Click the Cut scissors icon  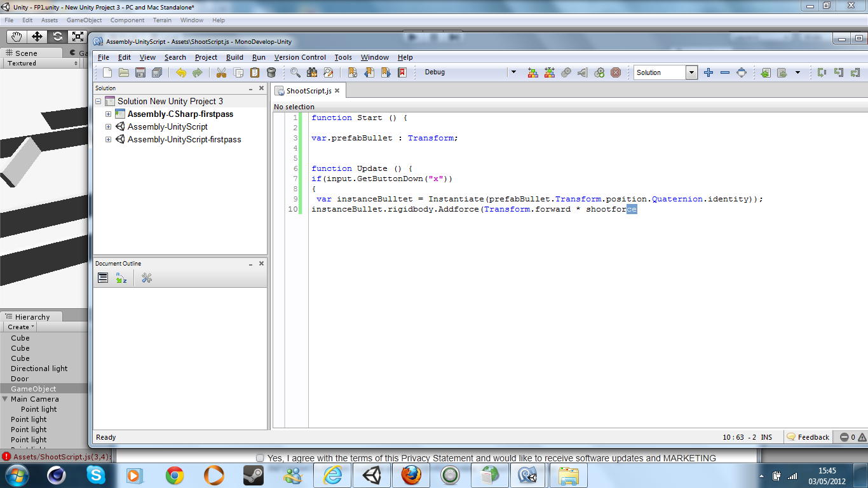coord(221,72)
